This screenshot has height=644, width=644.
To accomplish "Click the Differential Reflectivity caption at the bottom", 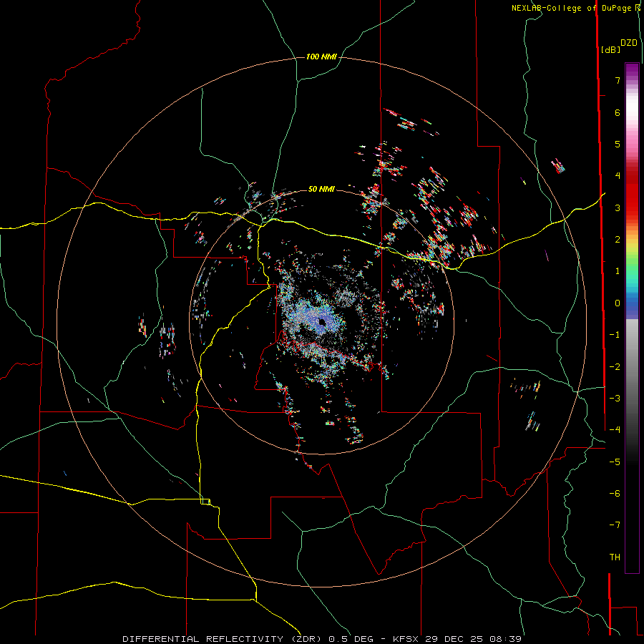I will (x=322, y=639).
